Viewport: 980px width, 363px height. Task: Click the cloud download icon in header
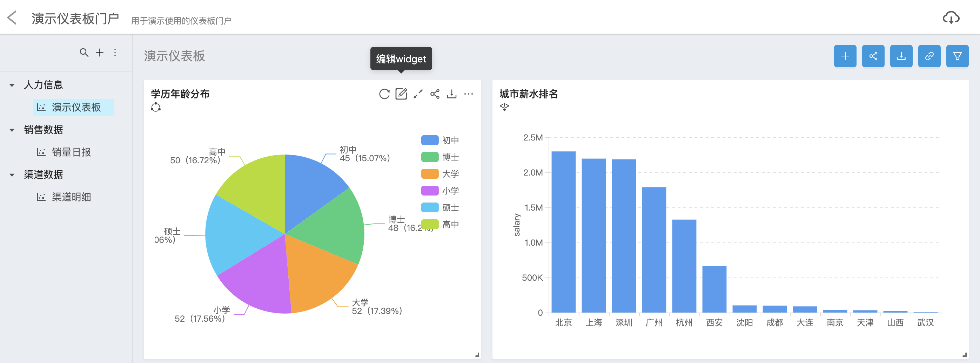951,18
